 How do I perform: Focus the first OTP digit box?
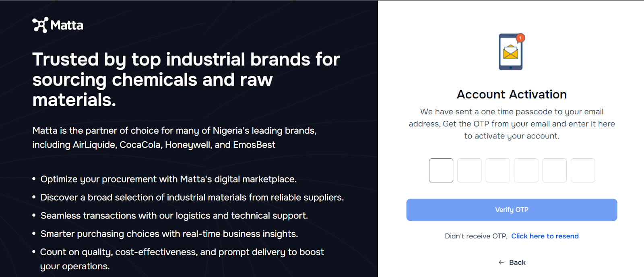[441, 170]
